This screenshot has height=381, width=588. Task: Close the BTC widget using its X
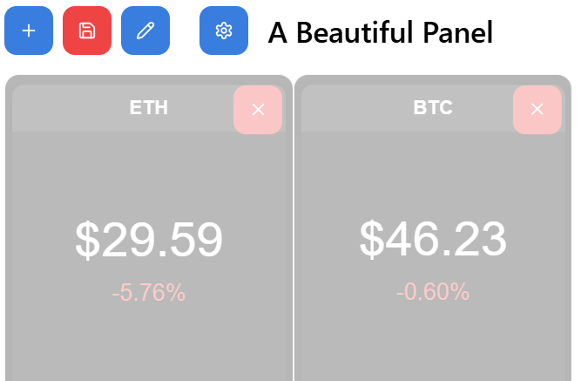coord(537,109)
